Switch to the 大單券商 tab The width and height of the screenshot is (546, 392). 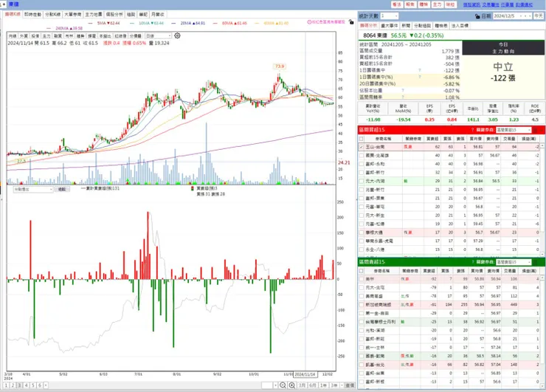point(73,14)
